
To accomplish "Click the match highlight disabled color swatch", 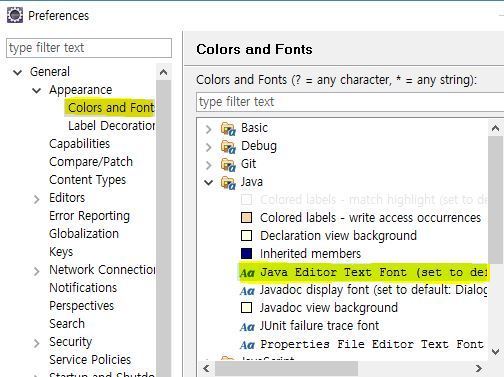I will [246, 200].
